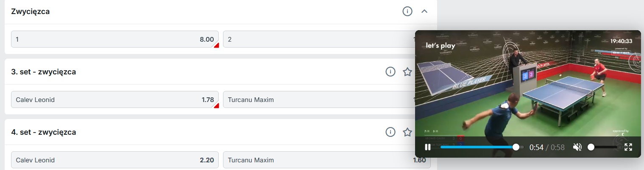Unmute the video sound
This screenshot has height=170, width=644.
click(577, 147)
